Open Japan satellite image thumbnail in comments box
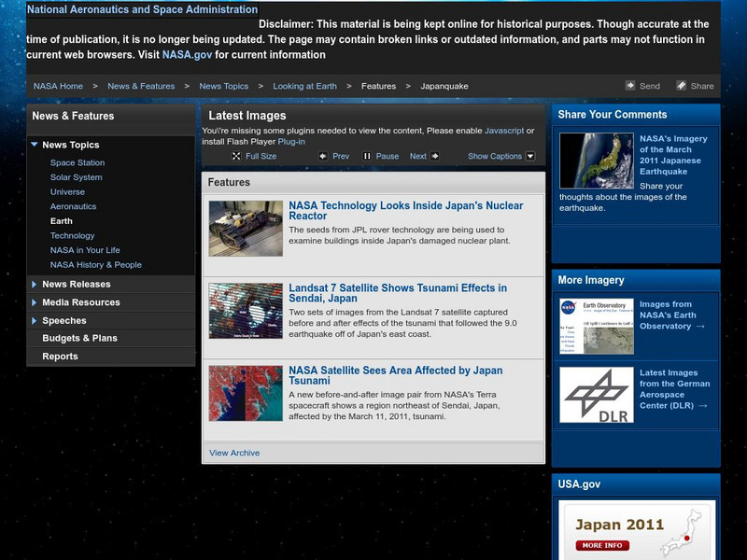747x560 pixels. point(597,161)
